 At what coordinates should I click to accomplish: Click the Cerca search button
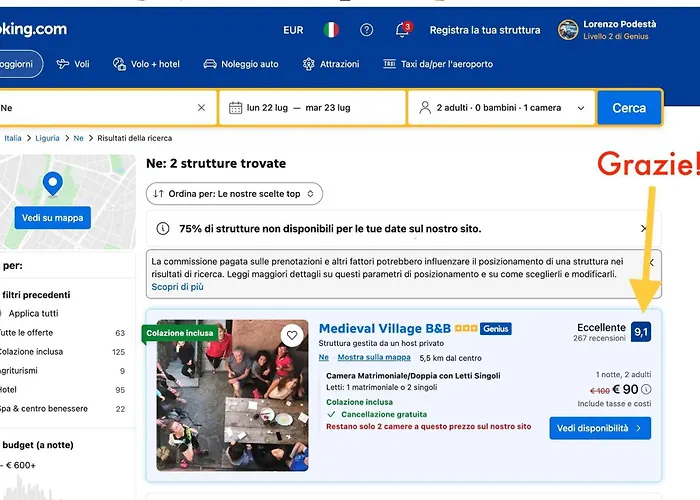tap(629, 108)
